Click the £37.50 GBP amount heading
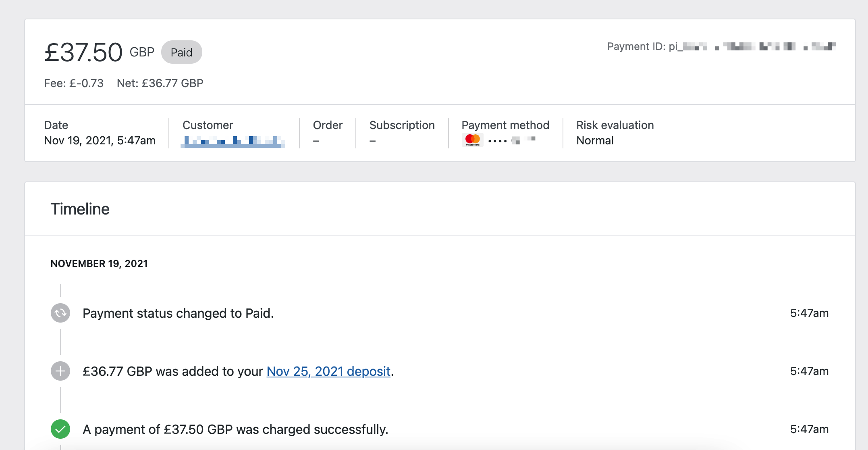This screenshot has height=450, width=868. pos(83,52)
